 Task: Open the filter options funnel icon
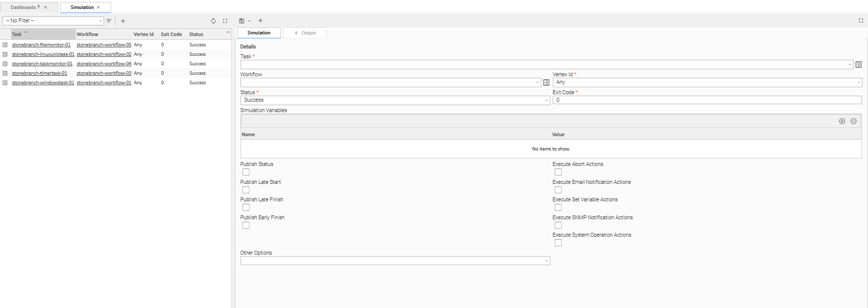click(109, 21)
